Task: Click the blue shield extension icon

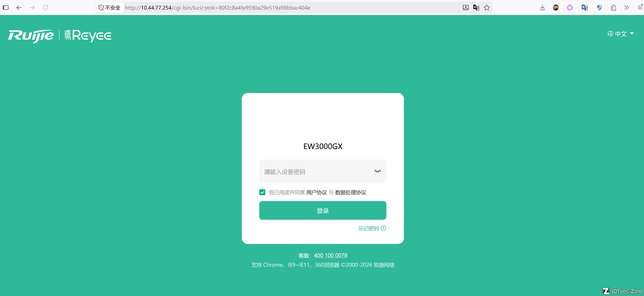Action: click(599, 8)
